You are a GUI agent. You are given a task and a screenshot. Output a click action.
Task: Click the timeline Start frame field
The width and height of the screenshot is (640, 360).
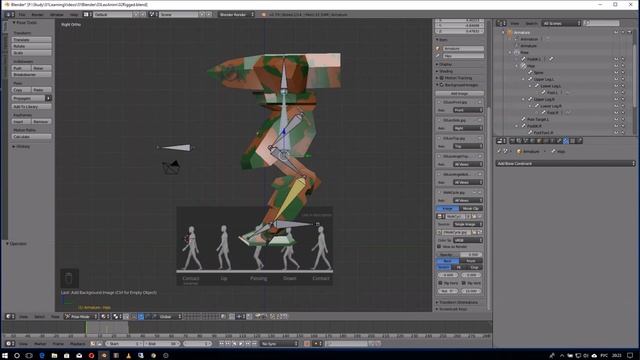[124, 344]
